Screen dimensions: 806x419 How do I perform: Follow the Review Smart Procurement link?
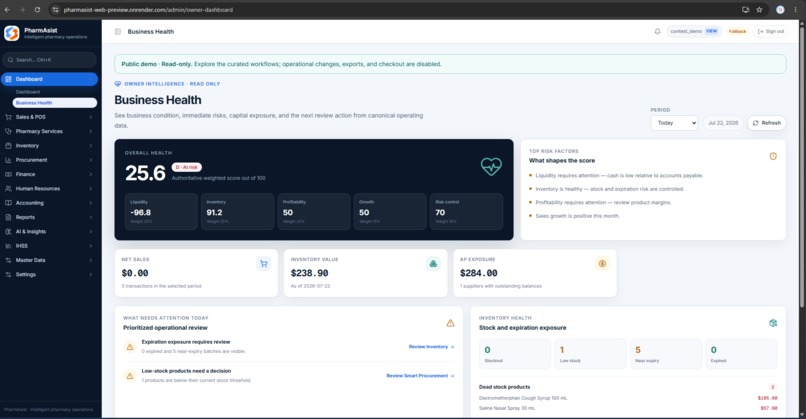pos(420,376)
